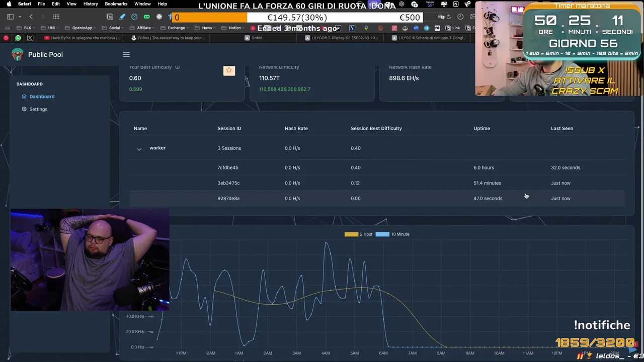
Task: Switch to the pinned X tab
Action: point(30,38)
